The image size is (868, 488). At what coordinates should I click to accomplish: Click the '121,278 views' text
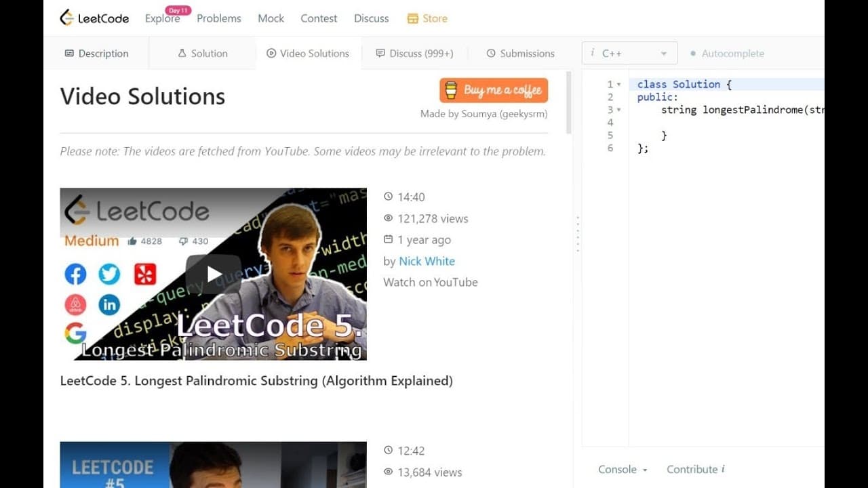click(433, 218)
